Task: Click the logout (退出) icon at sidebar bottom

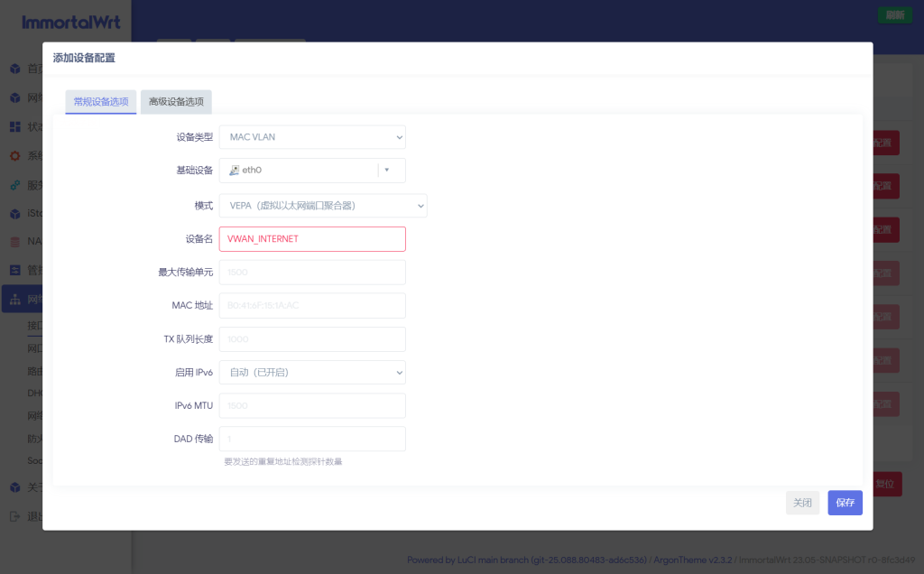Action: click(15, 516)
